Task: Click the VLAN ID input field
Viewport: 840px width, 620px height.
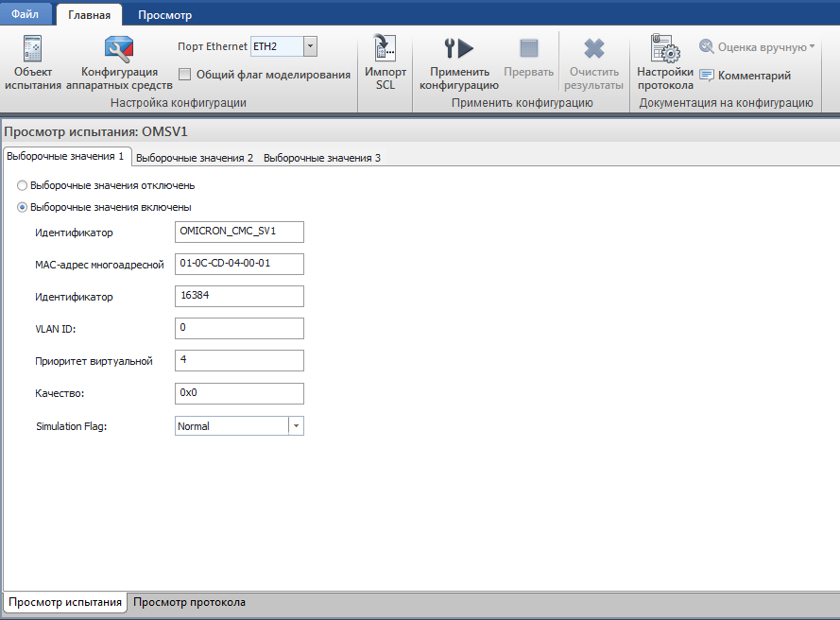Action: 239,329
